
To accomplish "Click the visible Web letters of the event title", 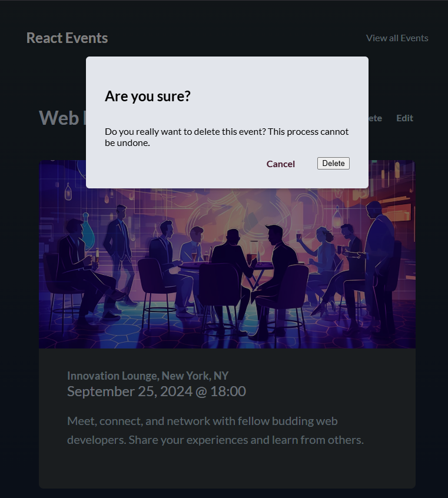I will point(59,118).
